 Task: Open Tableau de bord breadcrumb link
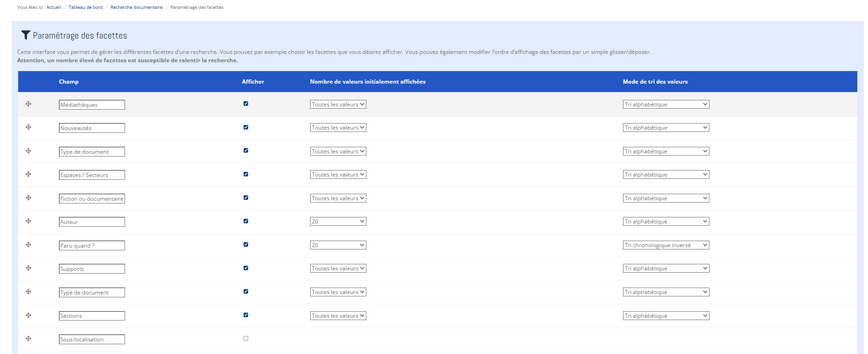86,7
